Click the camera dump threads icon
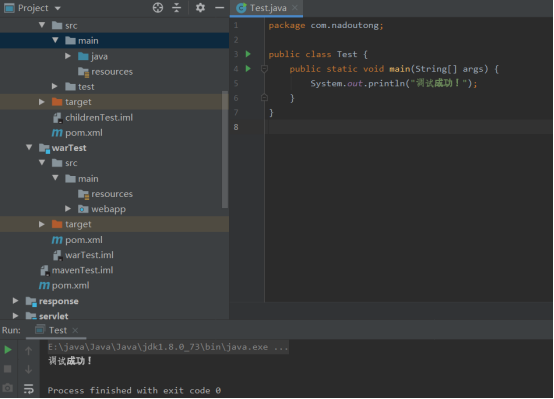554x399 pixels. [x=7, y=388]
